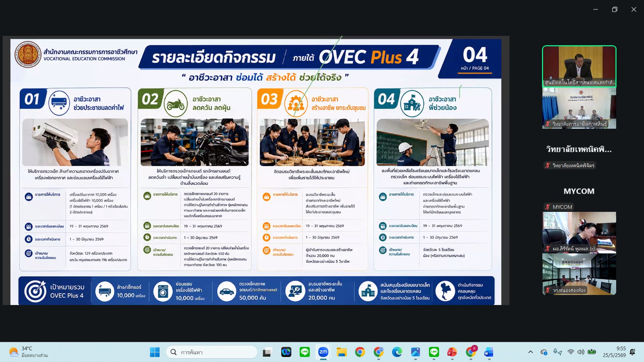
Task: Click the taskbar search box การค้นหา
Action: coord(212,352)
